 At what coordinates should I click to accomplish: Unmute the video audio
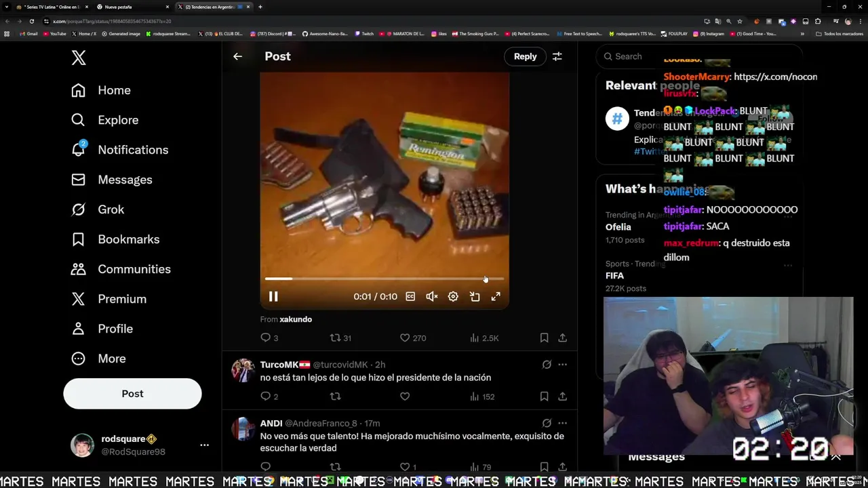431,296
